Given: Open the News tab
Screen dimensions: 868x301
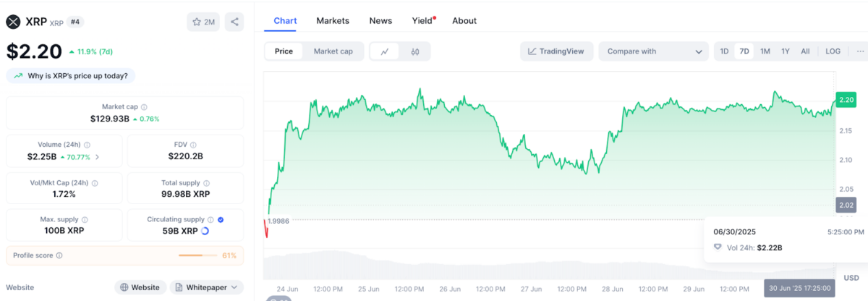Looking at the screenshot, I should 380,21.
